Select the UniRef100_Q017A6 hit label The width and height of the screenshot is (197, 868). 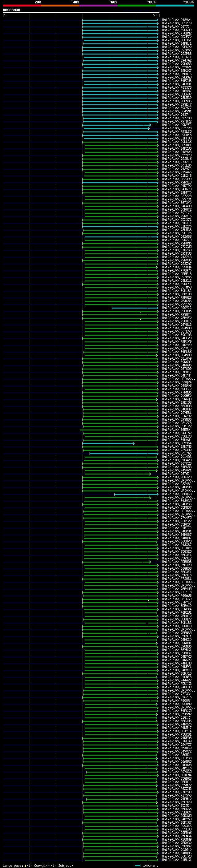(177, 454)
